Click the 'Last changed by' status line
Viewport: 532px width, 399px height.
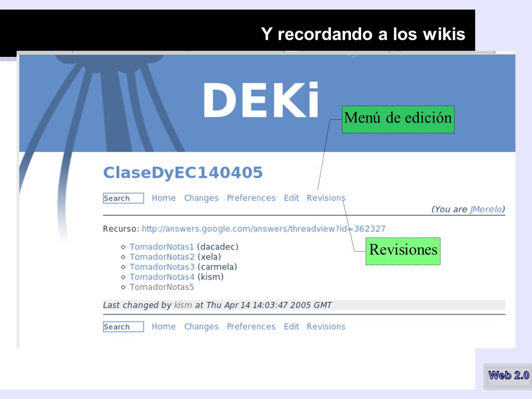point(304,305)
